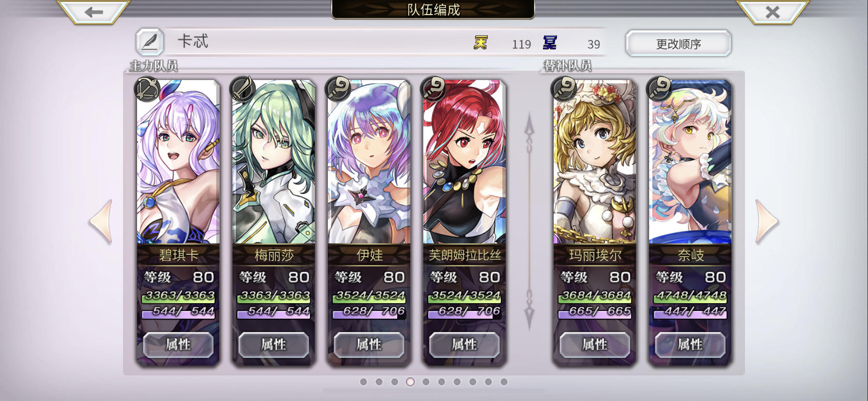This screenshot has width=868, height=401.
Task: Click the blue 冥 attribute icon
Action: click(x=550, y=43)
